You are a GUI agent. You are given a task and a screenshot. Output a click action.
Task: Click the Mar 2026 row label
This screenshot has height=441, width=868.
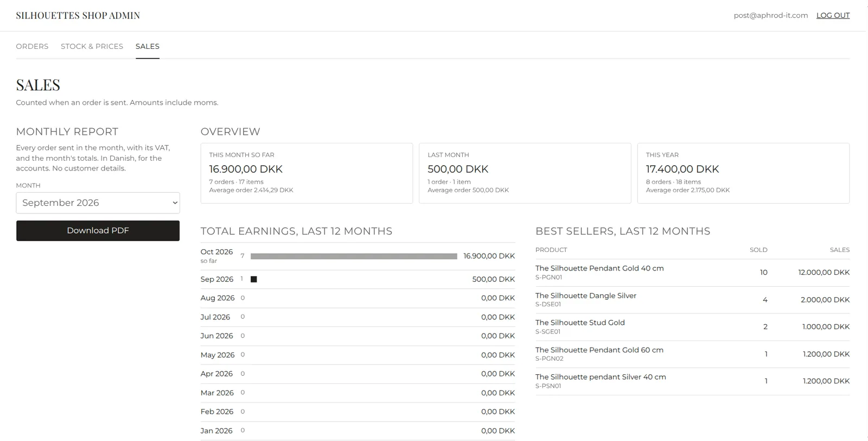tap(217, 393)
